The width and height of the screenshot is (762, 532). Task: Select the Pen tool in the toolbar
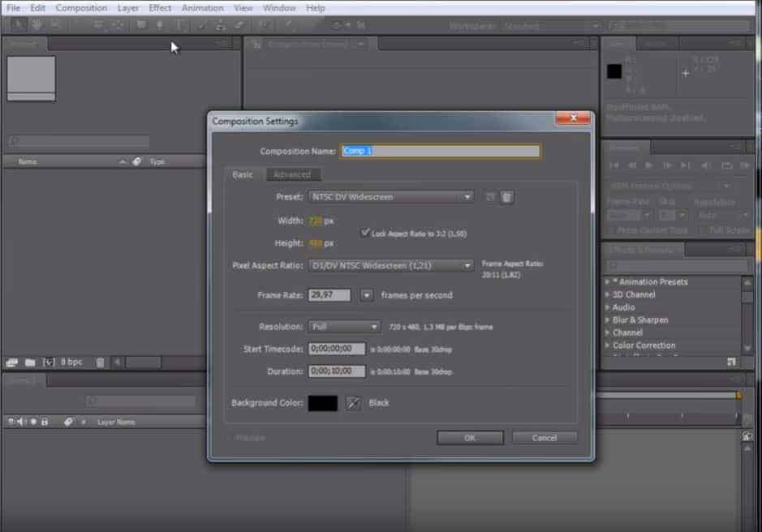click(x=159, y=25)
